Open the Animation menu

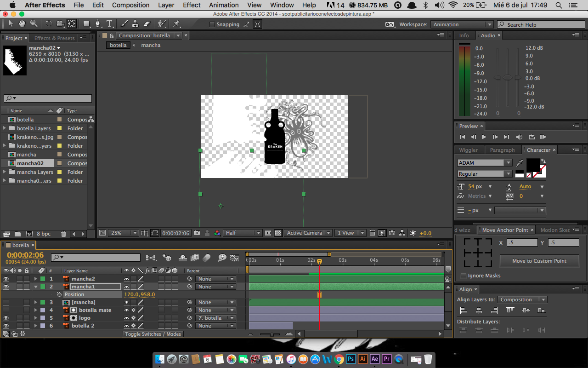pos(224,5)
